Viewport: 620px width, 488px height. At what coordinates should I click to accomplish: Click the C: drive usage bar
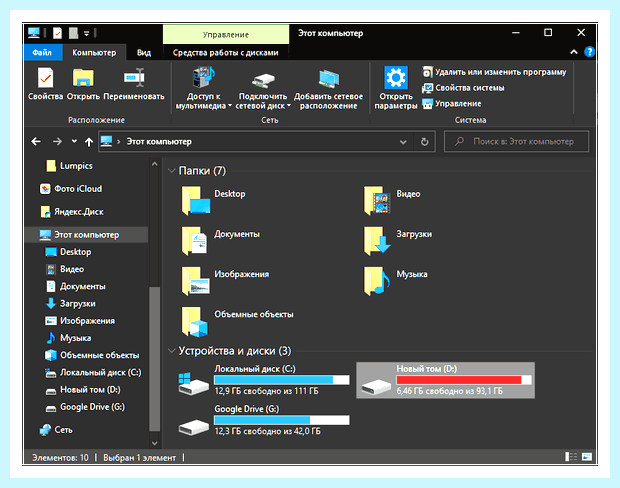(x=282, y=380)
